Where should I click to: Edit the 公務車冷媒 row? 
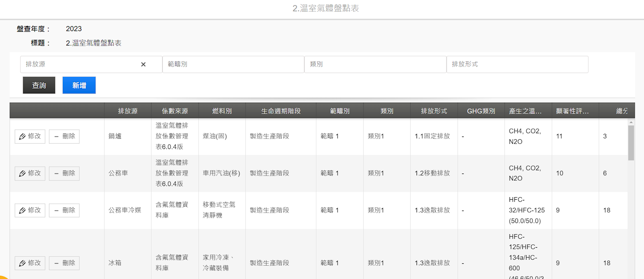click(x=30, y=211)
